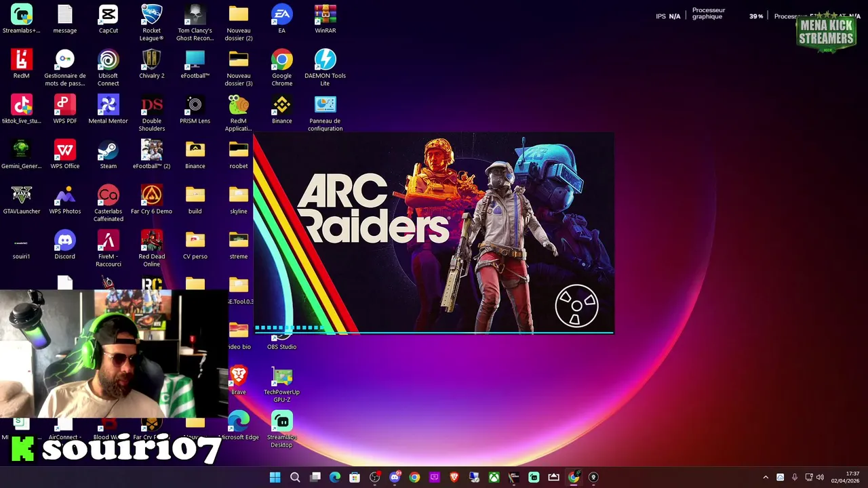Image resolution: width=868 pixels, height=488 pixels.
Task: Open the Gemini_Gener... desktop icon
Action: click(x=22, y=155)
